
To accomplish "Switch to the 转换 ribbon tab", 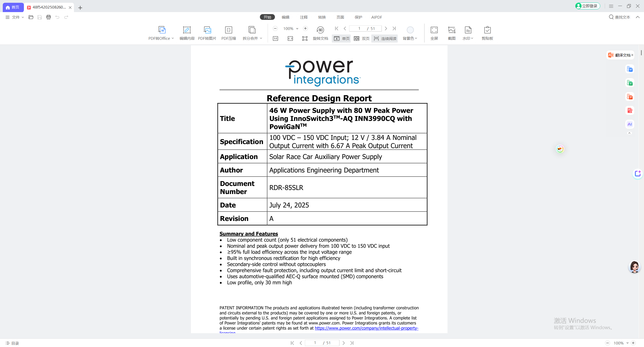I will 322,17.
